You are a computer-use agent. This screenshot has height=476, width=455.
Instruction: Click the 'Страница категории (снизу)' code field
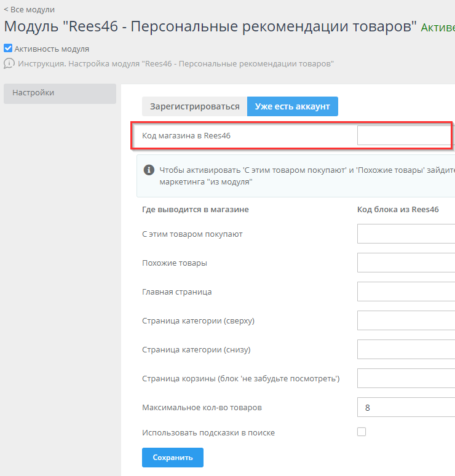coord(406,349)
